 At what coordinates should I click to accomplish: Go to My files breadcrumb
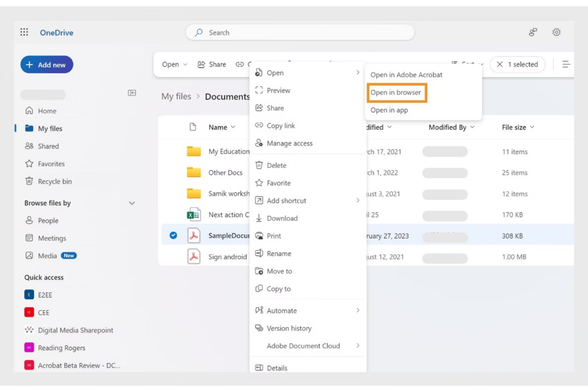(176, 97)
